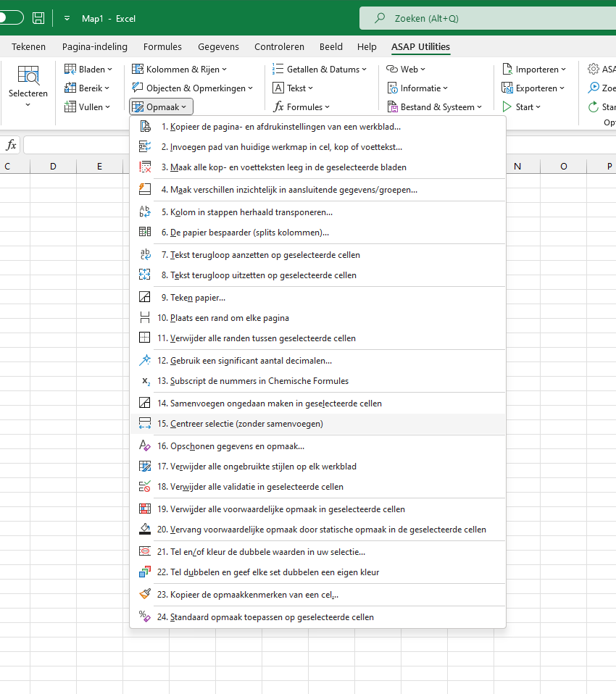Click icon for copy page and print settings
The height and width of the screenshot is (694, 616).
145,127
